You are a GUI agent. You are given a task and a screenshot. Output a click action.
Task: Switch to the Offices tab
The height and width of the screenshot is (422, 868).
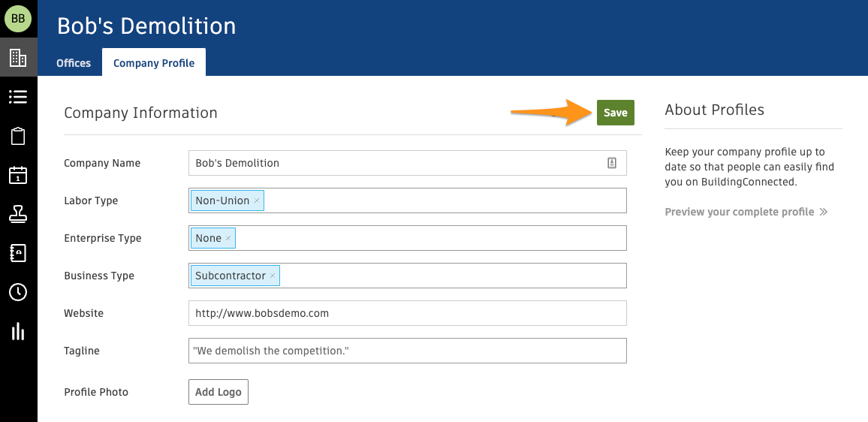tap(74, 63)
